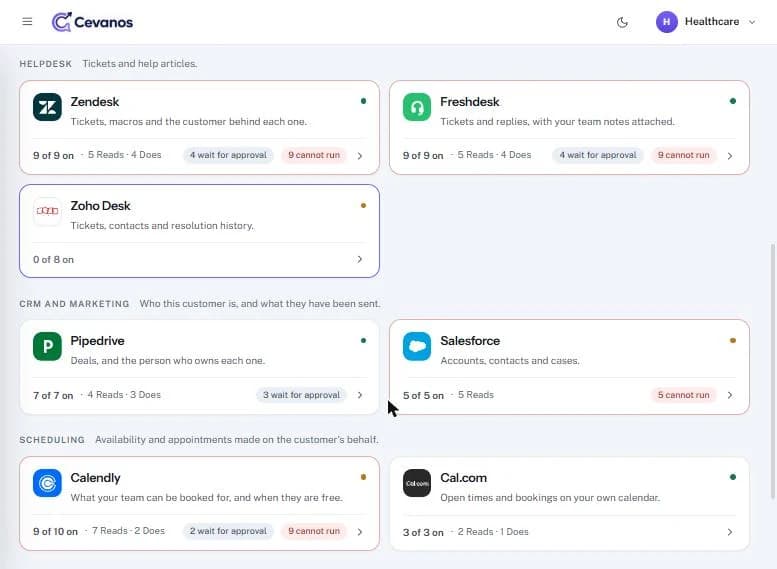Click the Zendesk app icon
777x569 pixels.
48,107
